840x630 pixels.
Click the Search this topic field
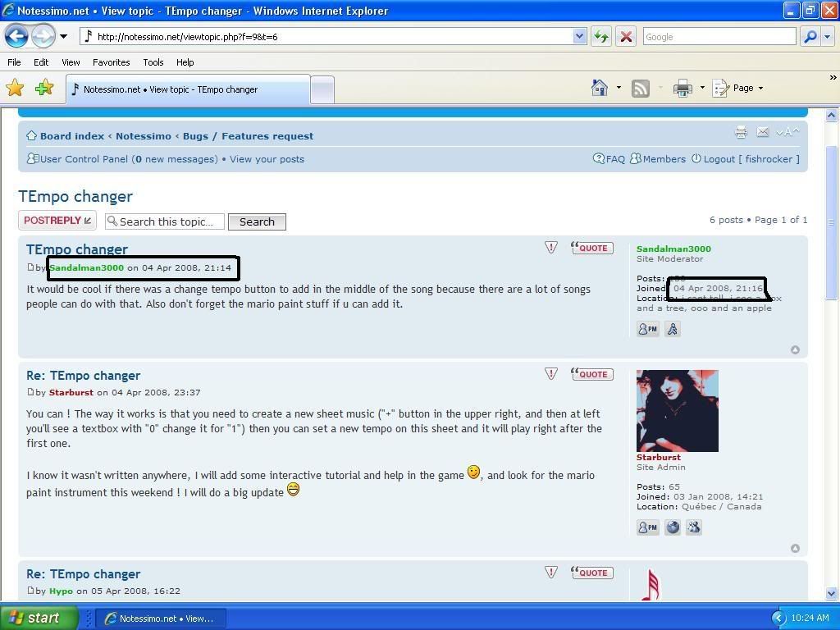170,221
